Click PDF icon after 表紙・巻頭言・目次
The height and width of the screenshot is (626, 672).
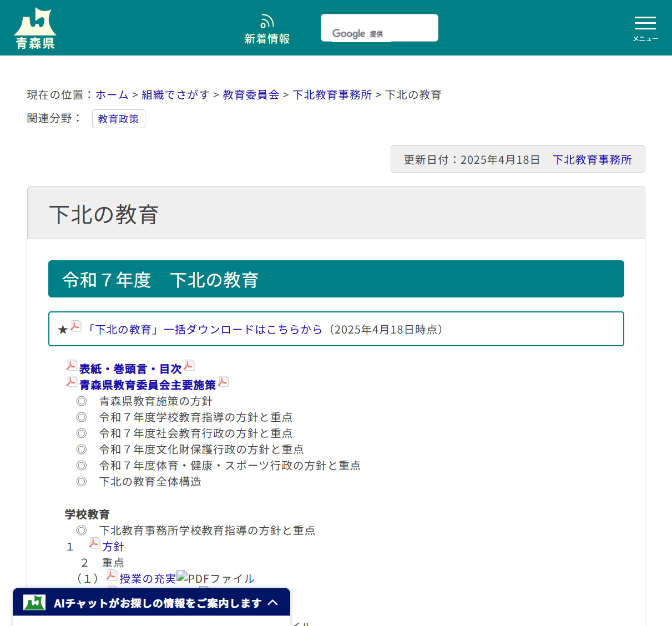(189, 365)
